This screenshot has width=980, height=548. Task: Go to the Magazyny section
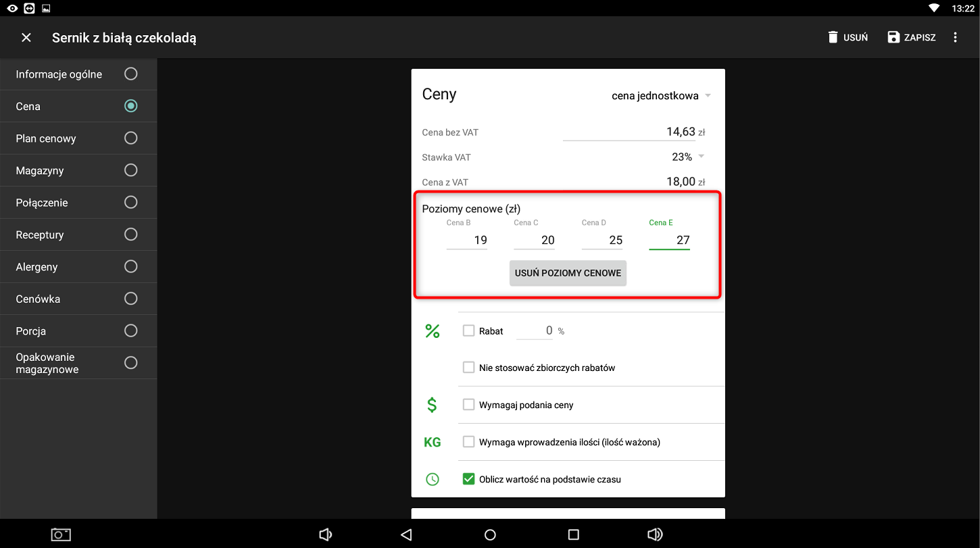(x=78, y=170)
